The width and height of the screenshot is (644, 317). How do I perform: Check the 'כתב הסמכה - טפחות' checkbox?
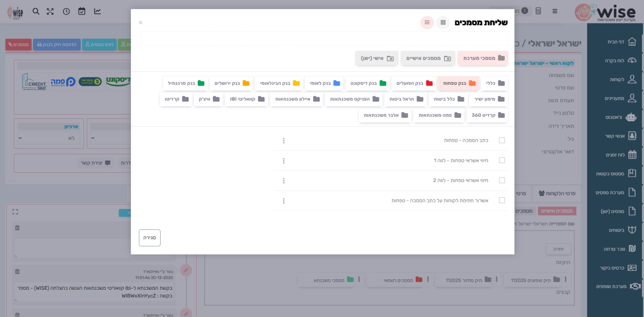tap(502, 140)
